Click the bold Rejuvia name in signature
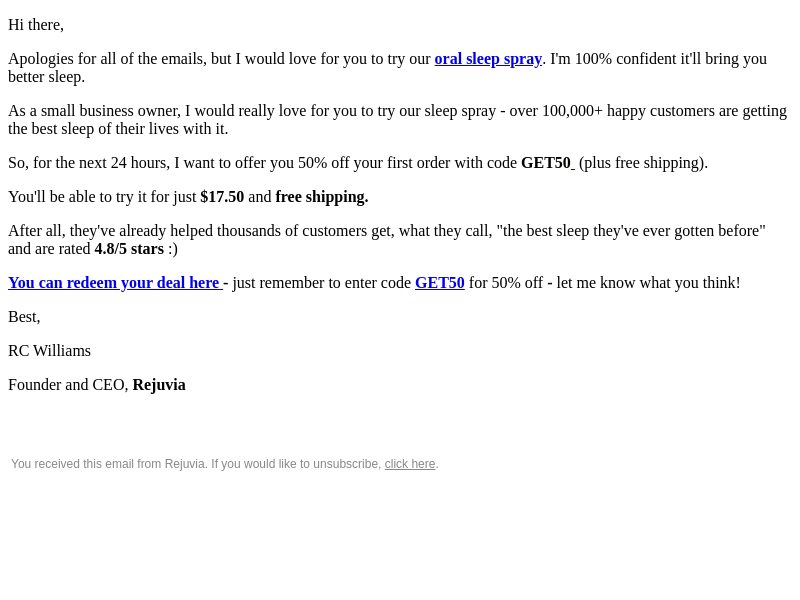This screenshot has width=800, height=600. [159, 385]
